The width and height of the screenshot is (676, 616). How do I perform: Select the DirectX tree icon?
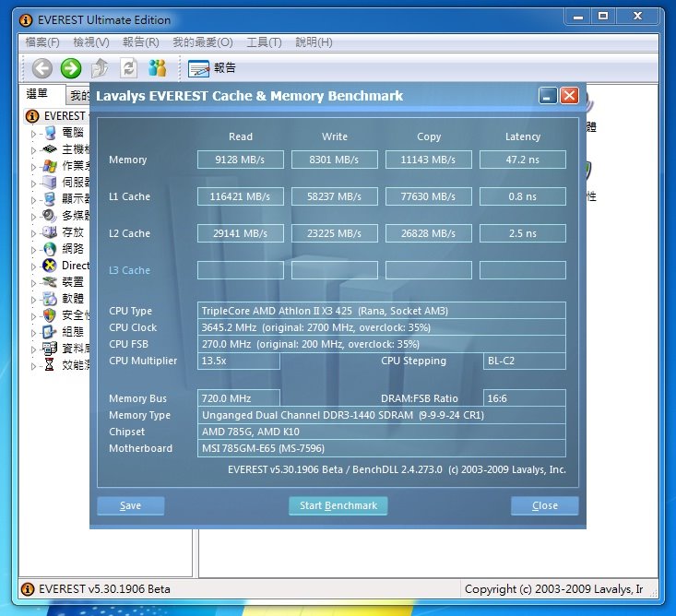tap(50, 266)
